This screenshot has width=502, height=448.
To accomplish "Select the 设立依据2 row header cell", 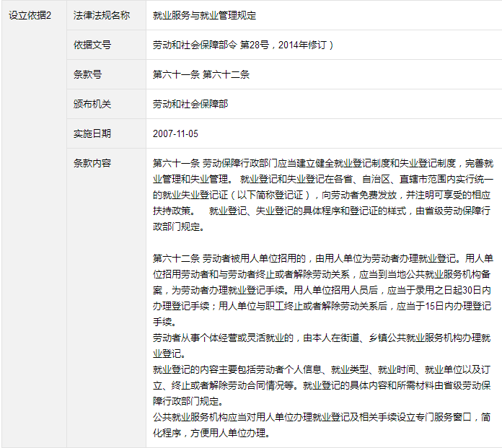I will tap(34, 224).
